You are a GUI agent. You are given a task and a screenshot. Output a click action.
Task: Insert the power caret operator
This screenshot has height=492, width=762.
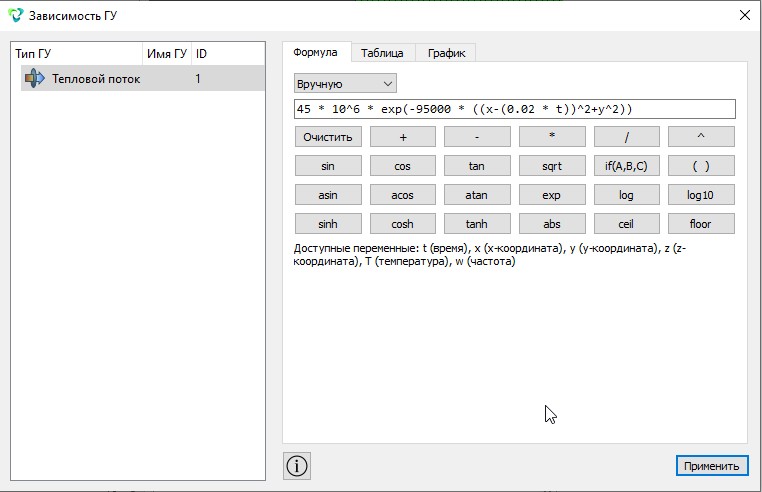pyautogui.click(x=701, y=137)
